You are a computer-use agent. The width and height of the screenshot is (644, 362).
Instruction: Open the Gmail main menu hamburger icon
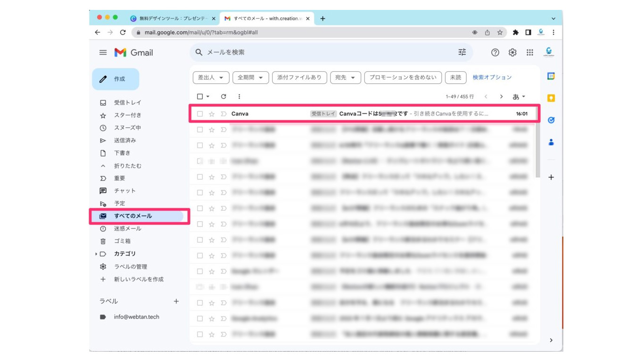103,52
